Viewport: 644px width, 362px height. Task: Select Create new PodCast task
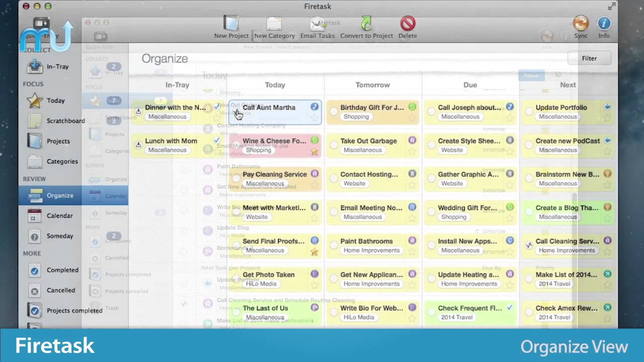(568, 145)
